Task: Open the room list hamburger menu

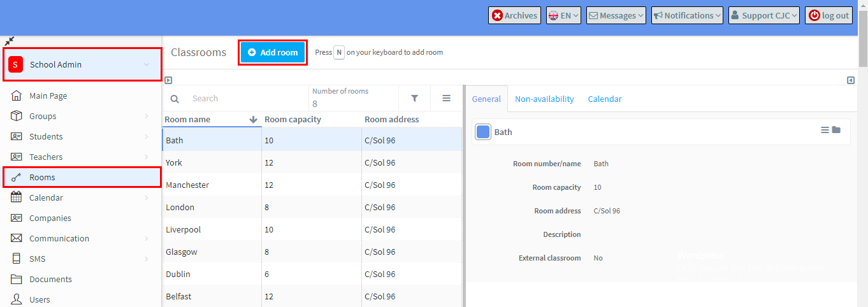Action: (x=447, y=98)
